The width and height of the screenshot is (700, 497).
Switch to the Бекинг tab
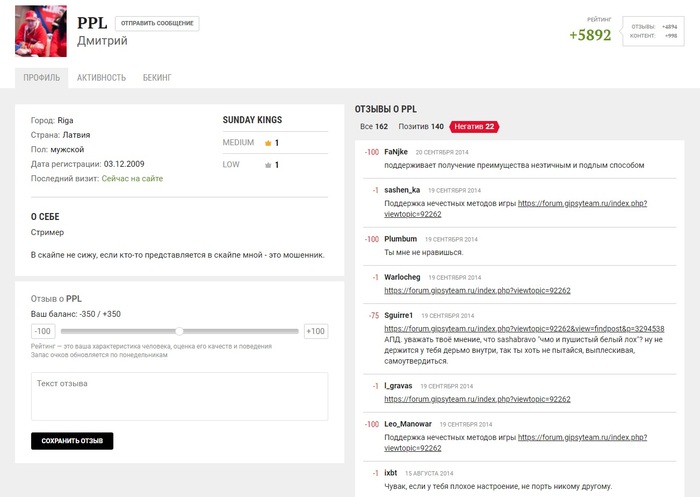tap(157, 78)
